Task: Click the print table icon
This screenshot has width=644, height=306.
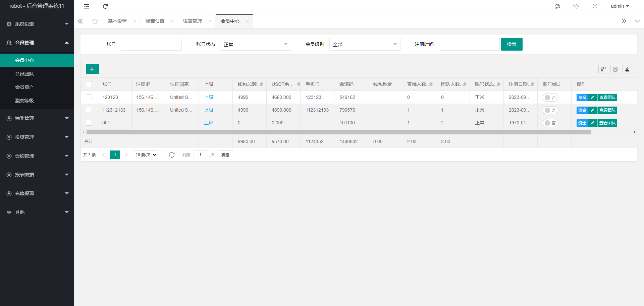Action: click(x=615, y=69)
